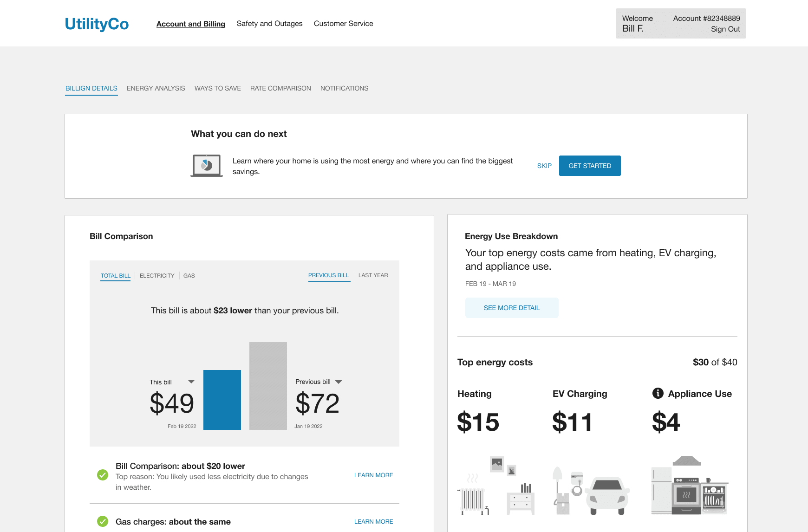Click the UtilityCo logo
Screen dimensions: 808x532
(97, 24)
